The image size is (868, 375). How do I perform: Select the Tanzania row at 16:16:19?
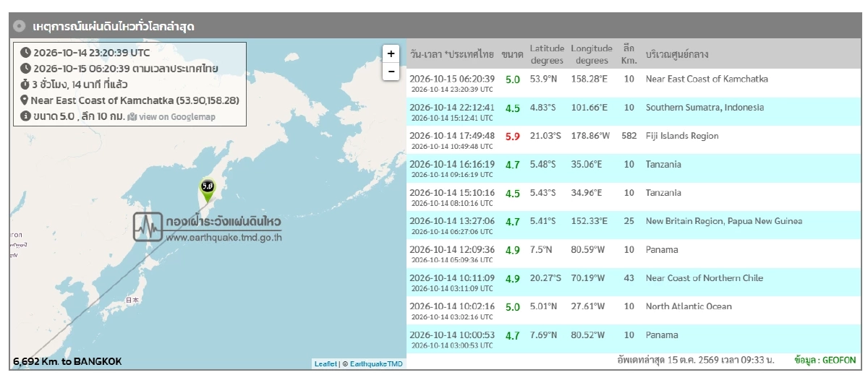pos(635,168)
